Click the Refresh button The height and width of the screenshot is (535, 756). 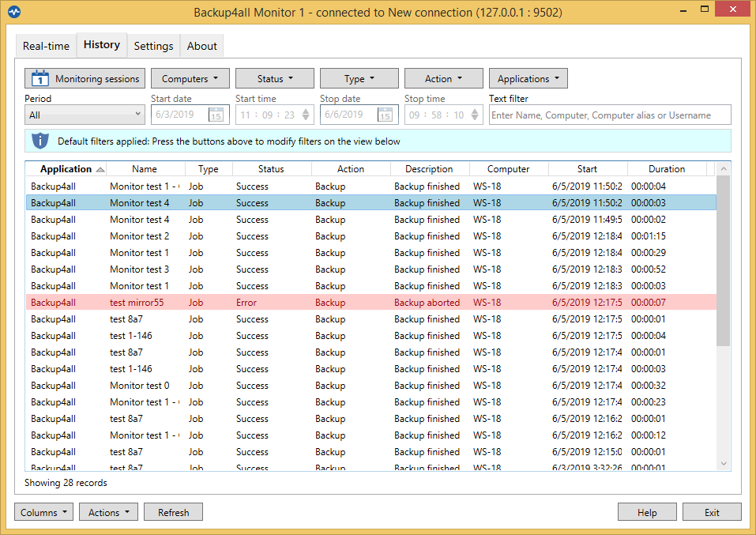[x=173, y=512]
